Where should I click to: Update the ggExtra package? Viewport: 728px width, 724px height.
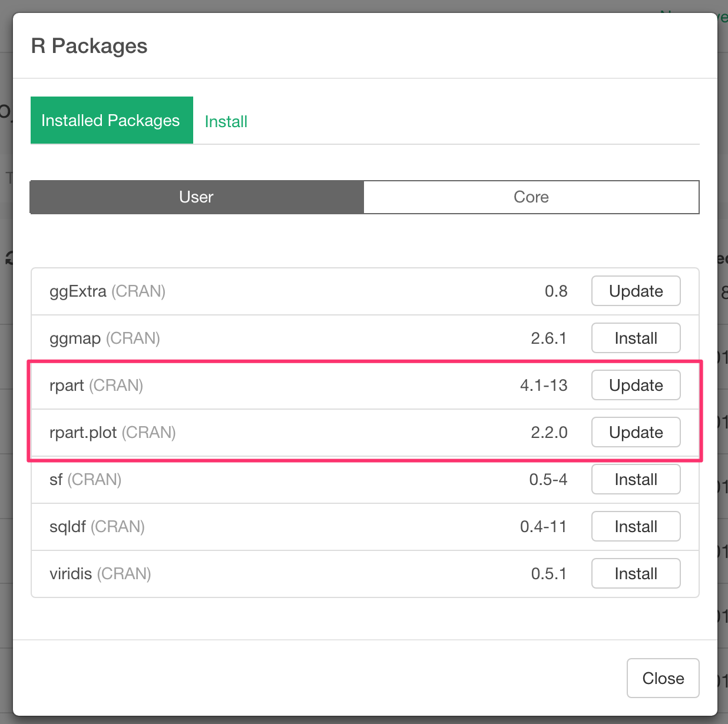point(636,291)
